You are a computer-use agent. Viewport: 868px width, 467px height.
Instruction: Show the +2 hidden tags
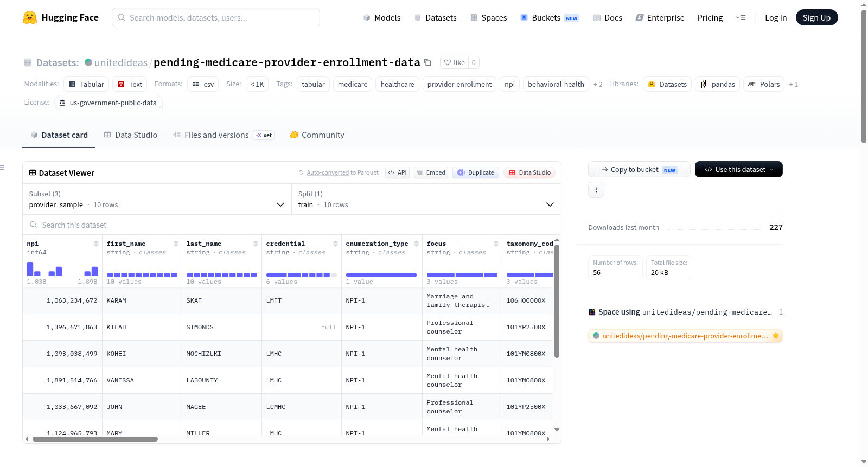tap(598, 84)
